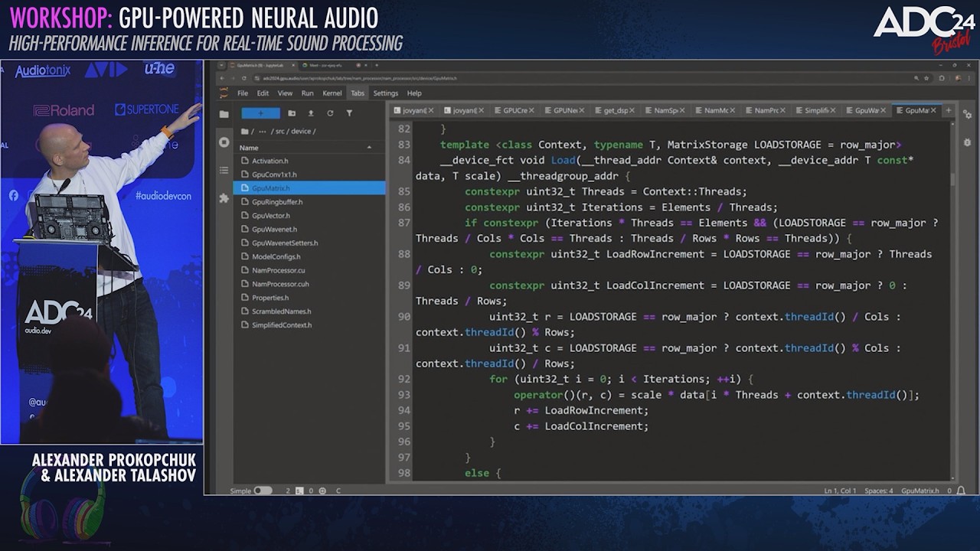Refresh the file browser list
This screenshot has height=551, width=980.
coord(330,113)
